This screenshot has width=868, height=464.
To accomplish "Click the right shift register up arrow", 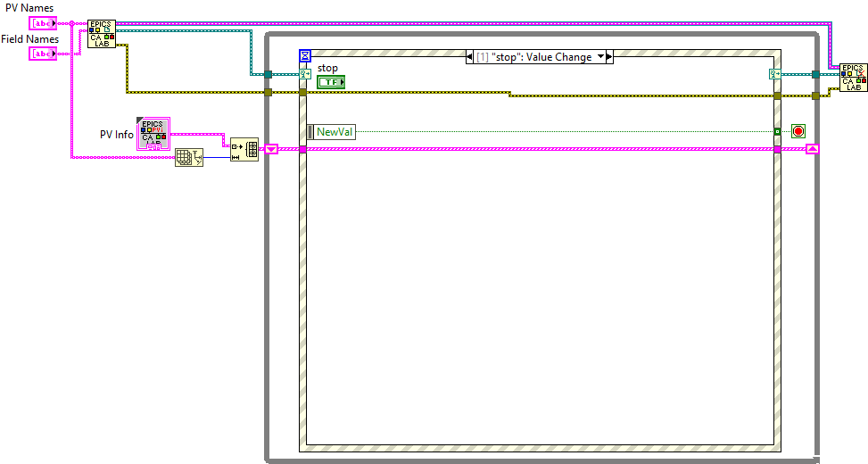I will click(812, 149).
